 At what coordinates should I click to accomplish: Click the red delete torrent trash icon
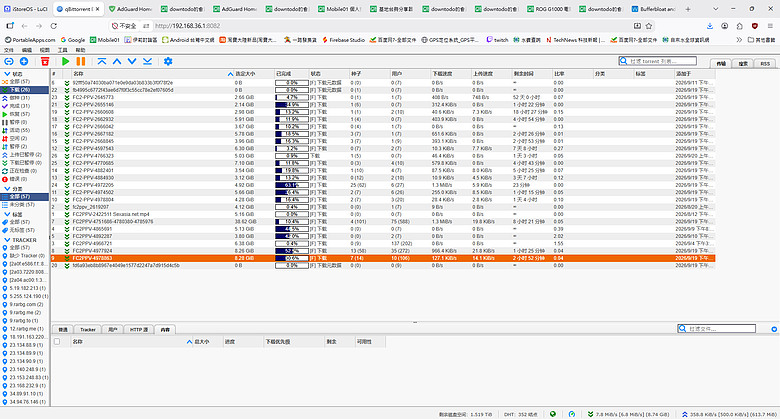coord(45,61)
